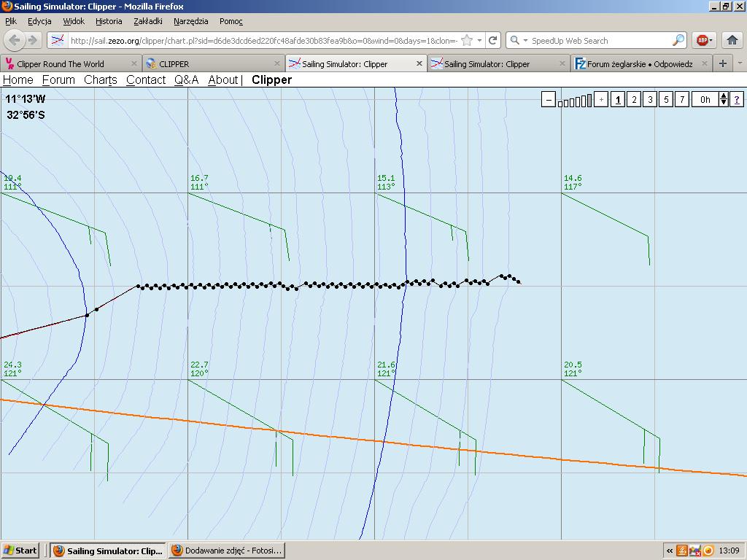The height and width of the screenshot is (560, 747).
Task: Open the Narzędzia menu
Action: pyautogui.click(x=190, y=21)
